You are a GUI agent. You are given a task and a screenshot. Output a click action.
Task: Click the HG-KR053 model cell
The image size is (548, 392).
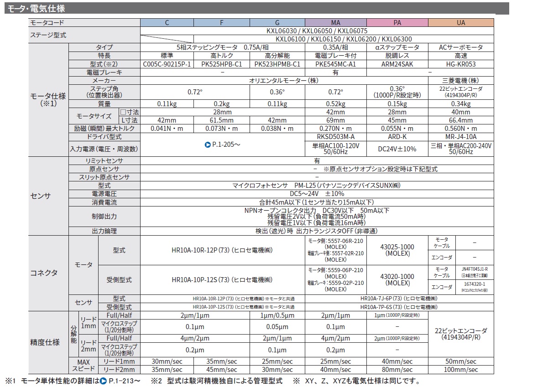pos(461,64)
